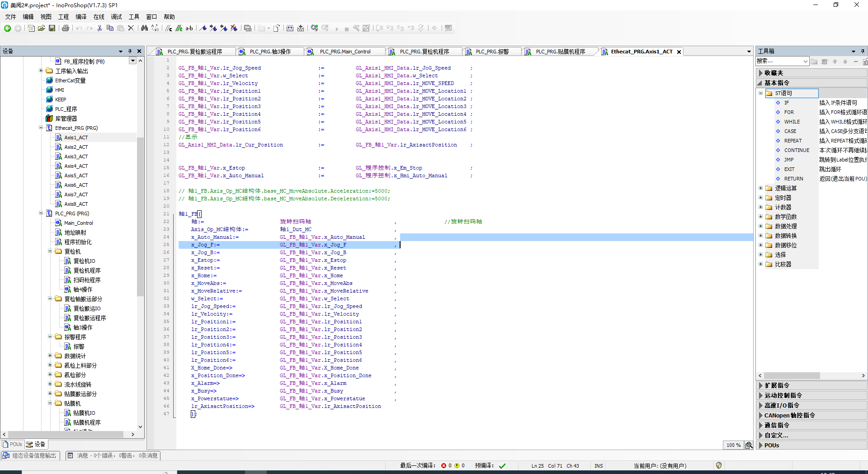Viewport: 868px width, 474px height.
Task: Click the shield icon in the status bar
Action: click(719, 465)
